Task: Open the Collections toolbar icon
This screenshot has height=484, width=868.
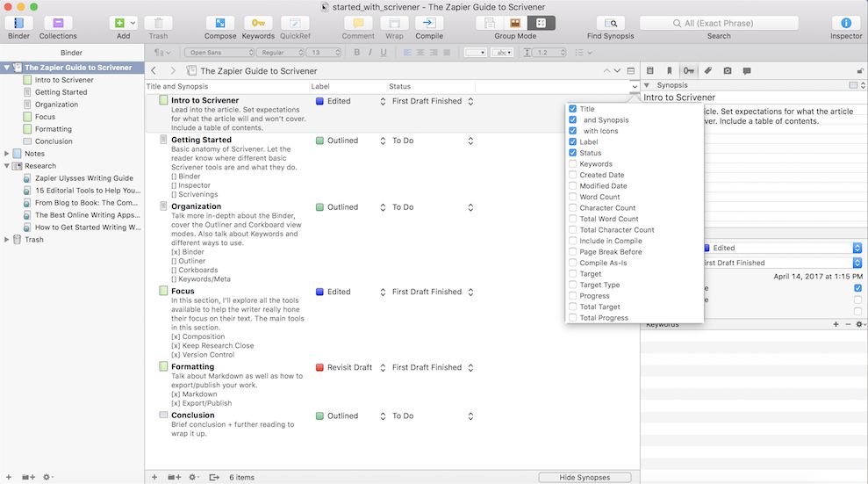Action: click(x=58, y=23)
